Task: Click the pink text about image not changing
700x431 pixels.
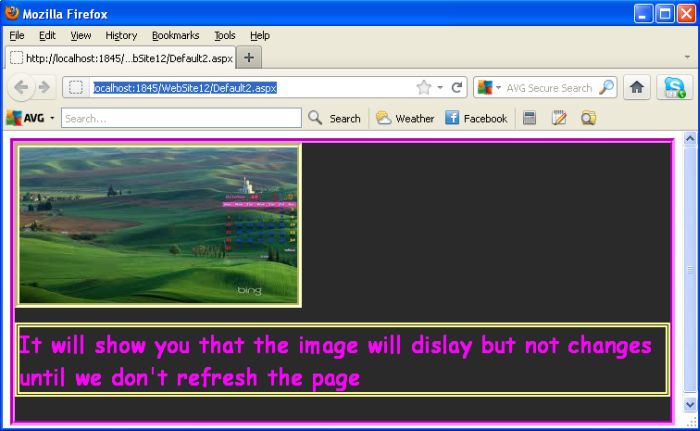Action: [335, 361]
